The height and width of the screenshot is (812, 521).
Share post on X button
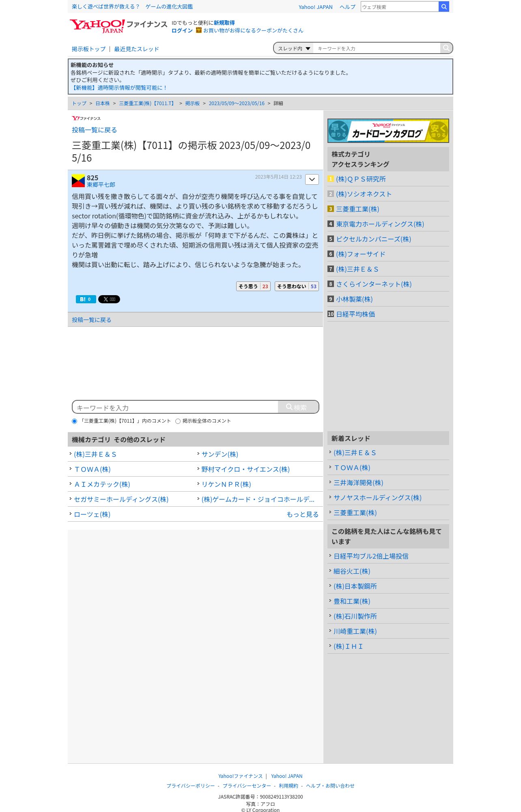[109, 299]
